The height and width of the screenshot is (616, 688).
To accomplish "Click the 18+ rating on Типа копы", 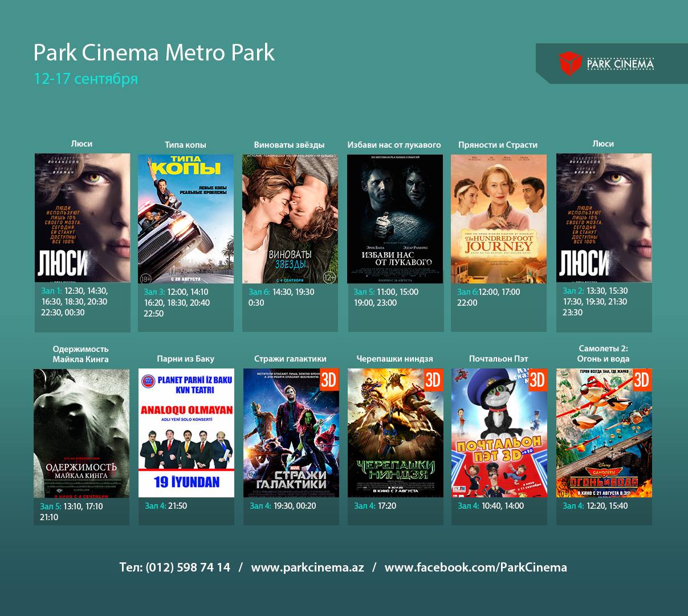I will (x=146, y=278).
